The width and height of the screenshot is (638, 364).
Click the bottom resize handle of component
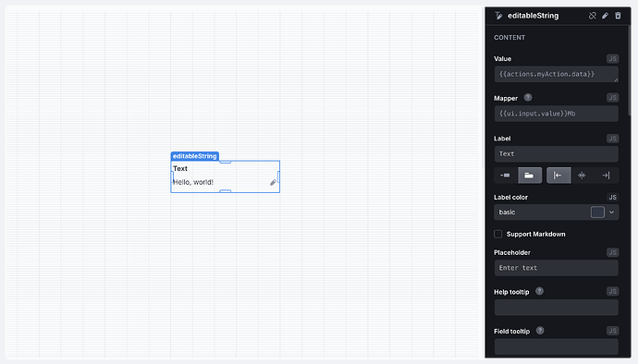pos(225,190)
